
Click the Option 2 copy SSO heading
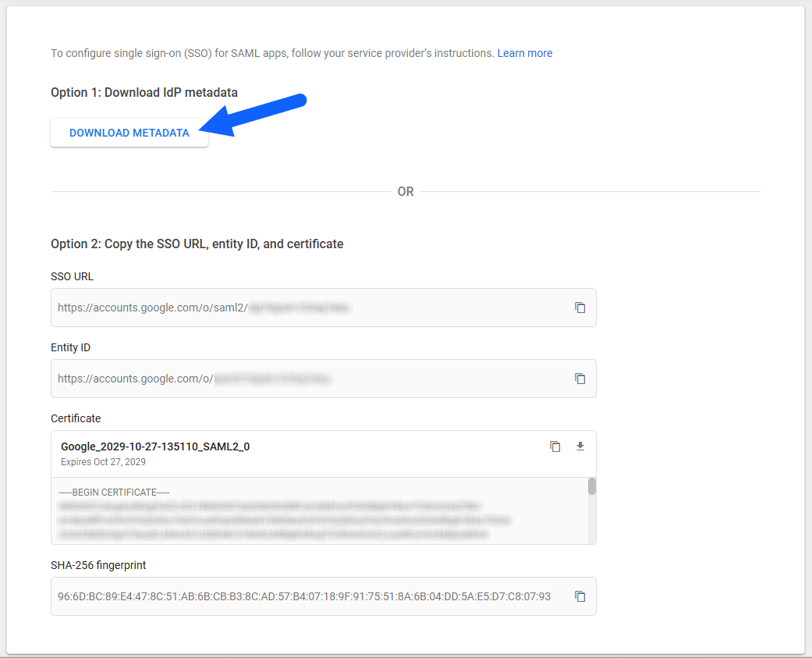[x=197, y=244]
